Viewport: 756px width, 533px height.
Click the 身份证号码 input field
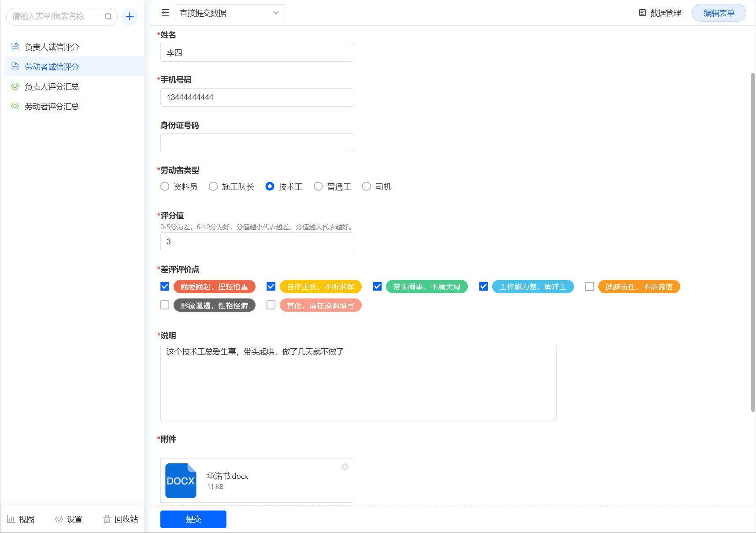click(256, 142)
